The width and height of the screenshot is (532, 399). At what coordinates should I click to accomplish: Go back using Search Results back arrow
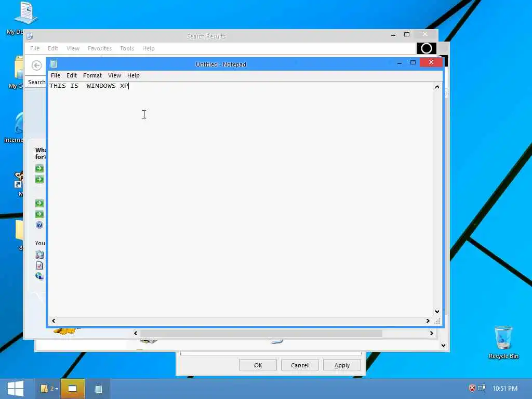[x=37, y=65]
